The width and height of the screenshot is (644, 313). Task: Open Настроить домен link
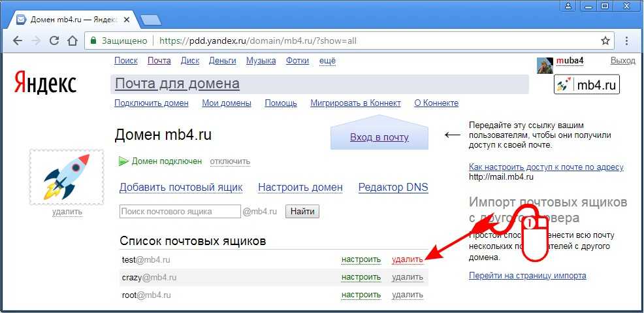300,188
